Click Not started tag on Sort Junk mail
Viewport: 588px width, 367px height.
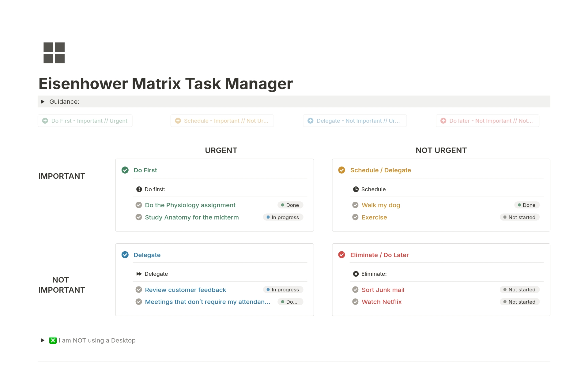tap(519, 290)
